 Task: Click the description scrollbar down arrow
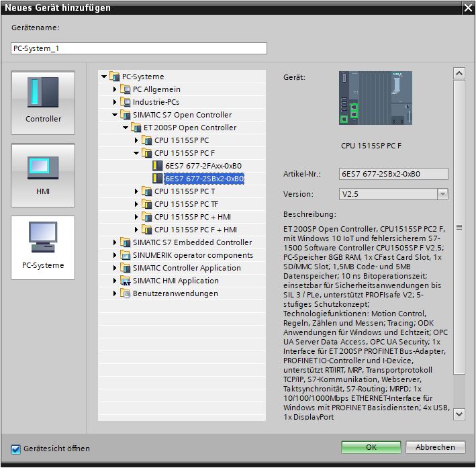(459, 414)
